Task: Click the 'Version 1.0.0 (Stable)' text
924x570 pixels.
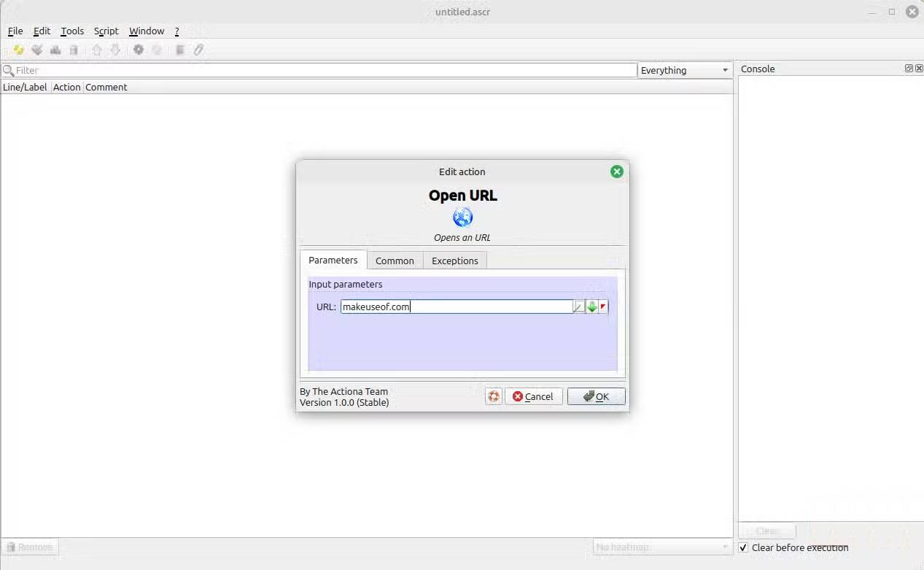Action: pos(344,402)
